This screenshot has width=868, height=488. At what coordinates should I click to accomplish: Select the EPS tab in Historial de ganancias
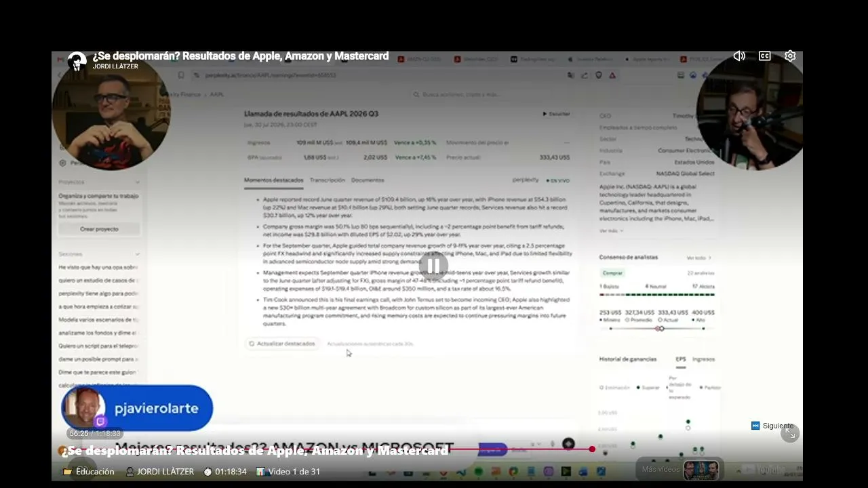(x=681, y=359)
